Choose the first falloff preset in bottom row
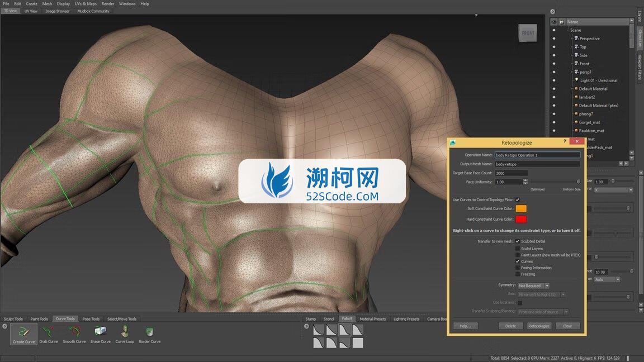 point(319,342)
